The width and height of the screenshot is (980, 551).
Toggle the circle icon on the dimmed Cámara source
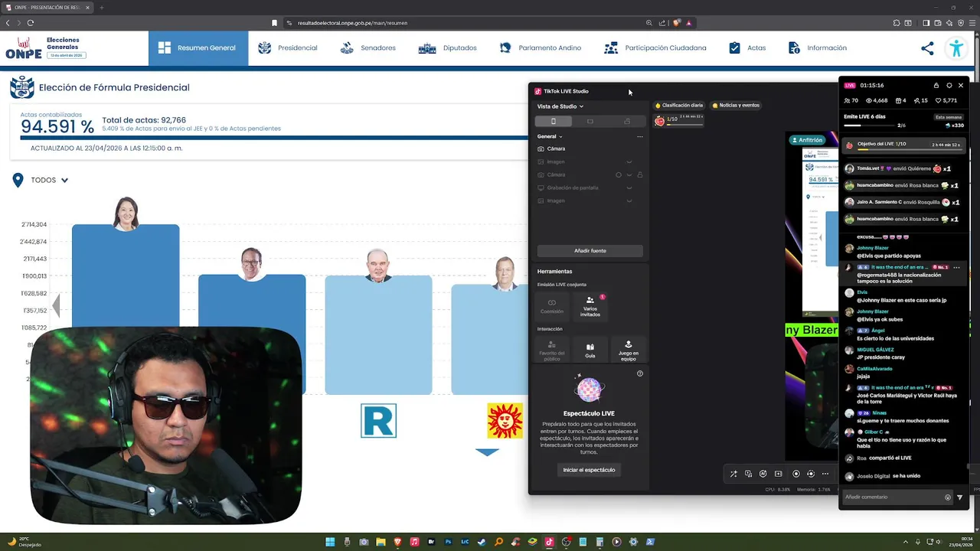[619, 174]
